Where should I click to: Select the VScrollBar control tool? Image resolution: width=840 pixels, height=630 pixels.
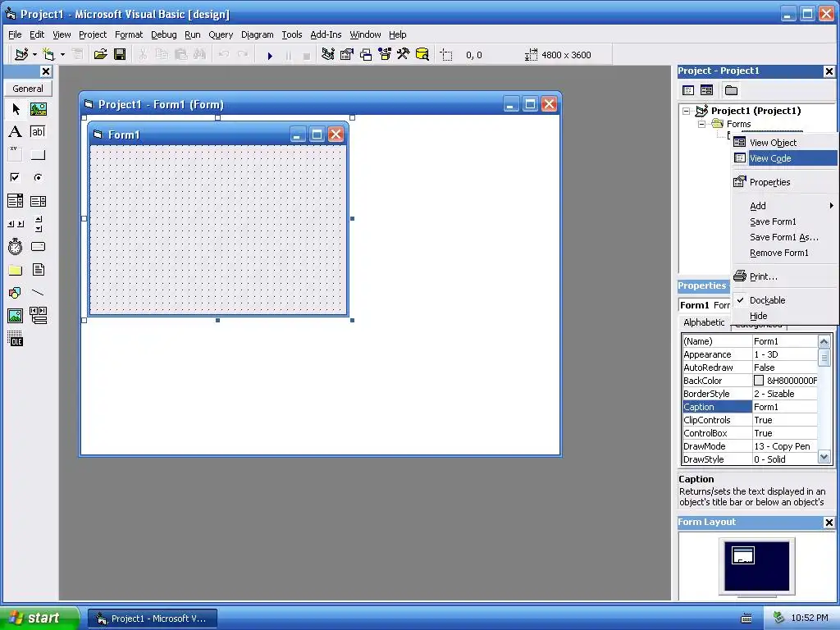[38, 224]
